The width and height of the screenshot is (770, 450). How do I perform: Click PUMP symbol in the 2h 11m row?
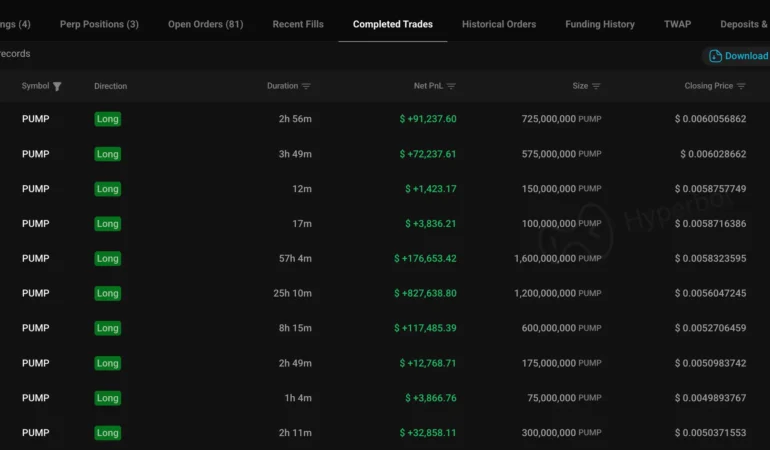pos(35,433)
